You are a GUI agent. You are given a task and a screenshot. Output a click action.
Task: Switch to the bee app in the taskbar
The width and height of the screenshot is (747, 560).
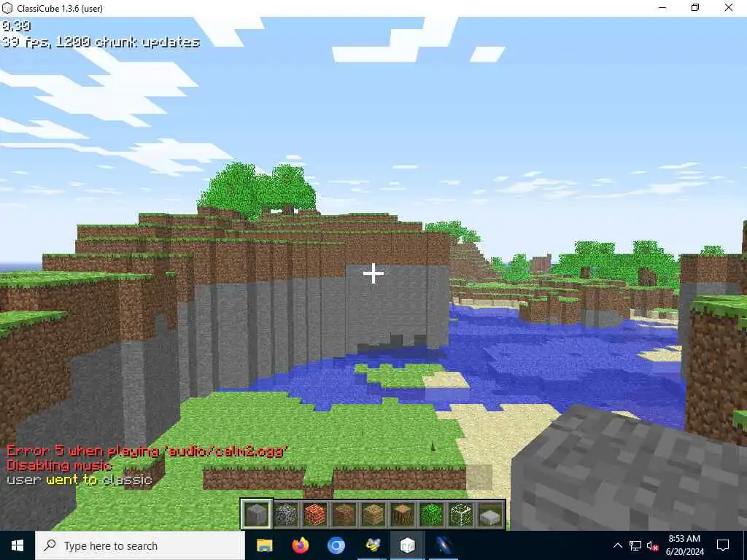click(x=372, y=545)
